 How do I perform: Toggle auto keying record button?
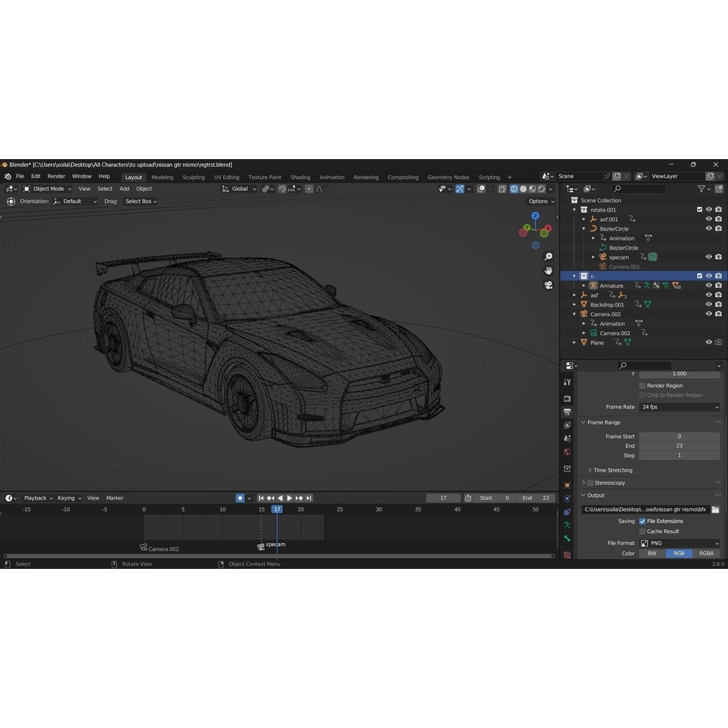pyautogui.click(x=240, y=498)
